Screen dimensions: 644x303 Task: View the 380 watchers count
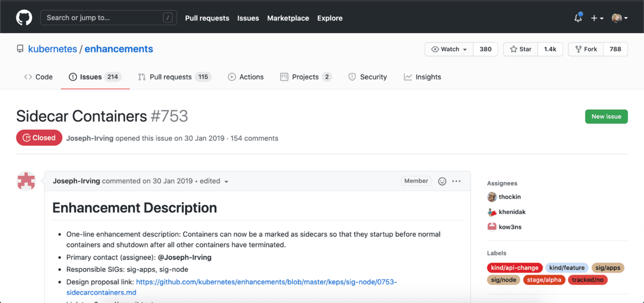[x=485, y=49]
